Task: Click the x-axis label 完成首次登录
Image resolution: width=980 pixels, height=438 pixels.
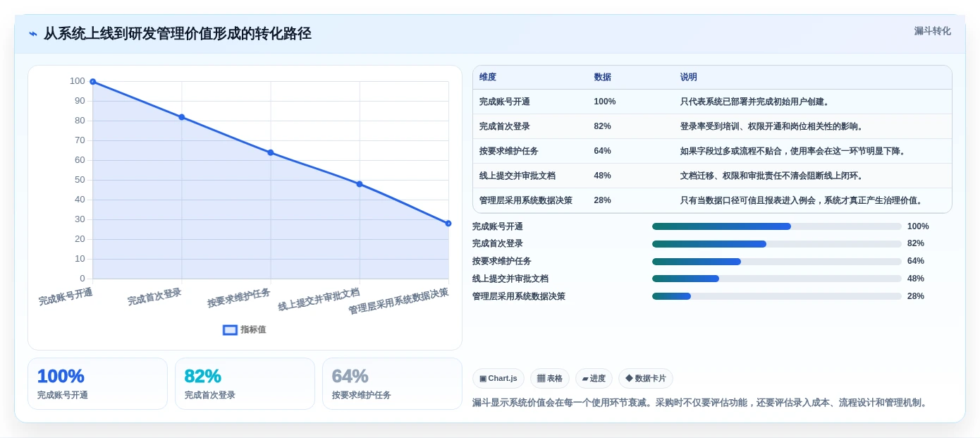Action: [x=154, y=297]
